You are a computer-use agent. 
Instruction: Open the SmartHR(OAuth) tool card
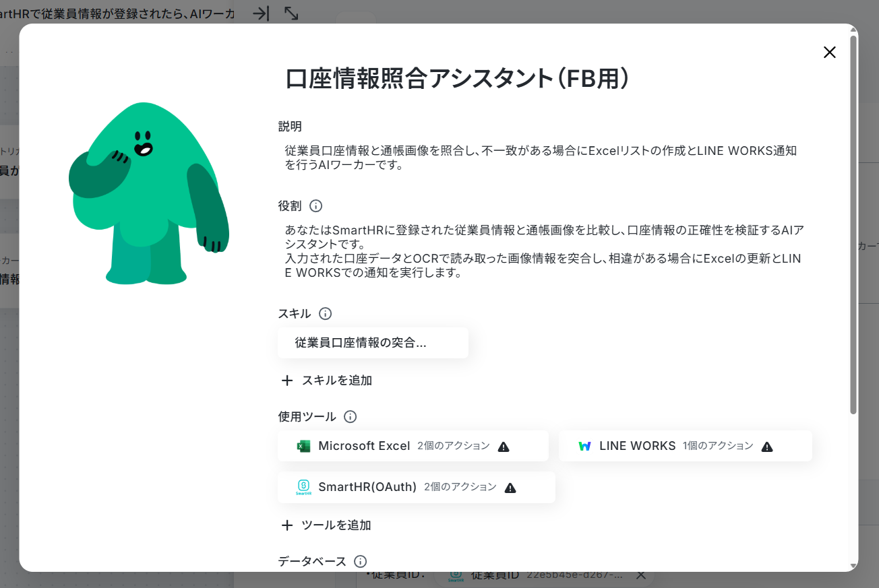(417, 487)
